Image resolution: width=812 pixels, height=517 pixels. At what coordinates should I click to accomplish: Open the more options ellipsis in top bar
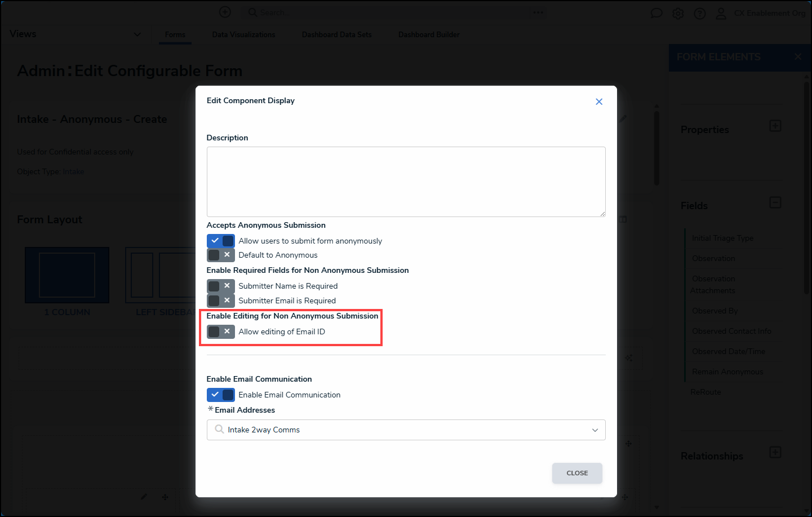pyautogui.click(x=539, y=12)
